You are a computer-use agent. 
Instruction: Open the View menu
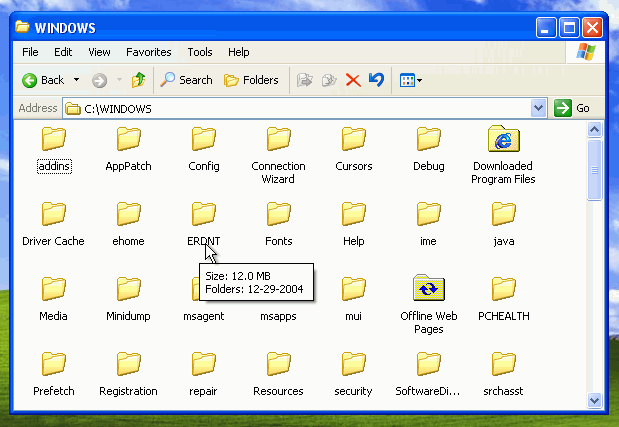[99, 52]
